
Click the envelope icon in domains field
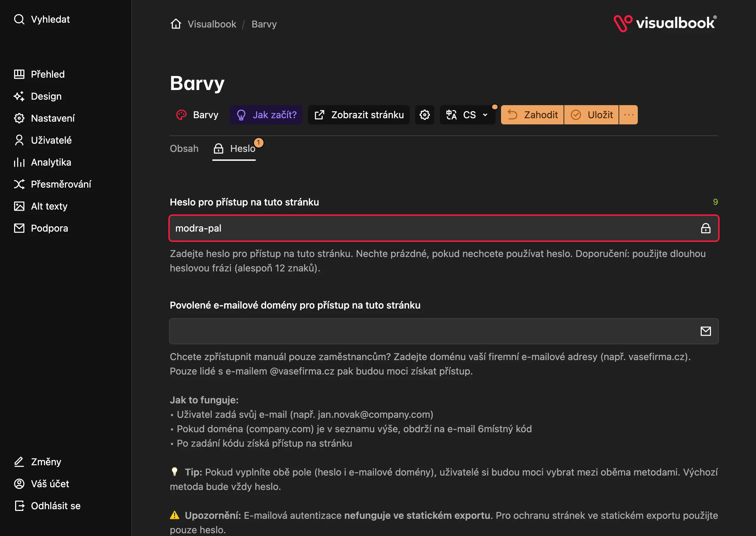point(705,331)
